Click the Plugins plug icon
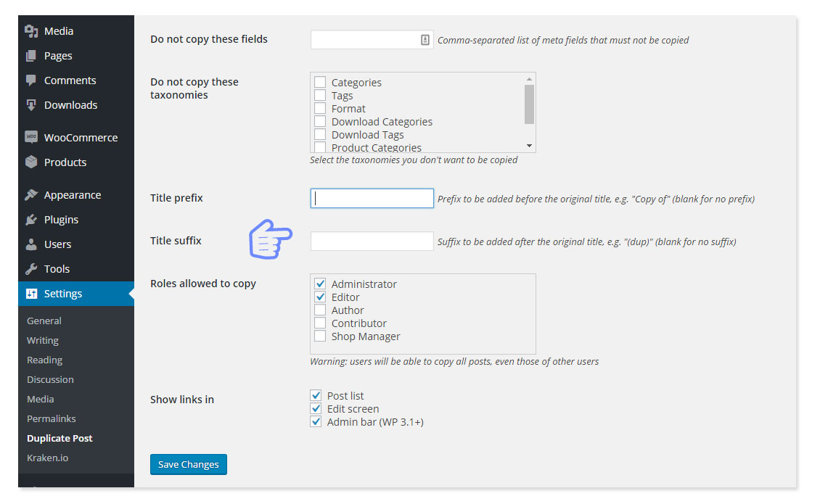The image size is (820, 504). pos(31,220)
